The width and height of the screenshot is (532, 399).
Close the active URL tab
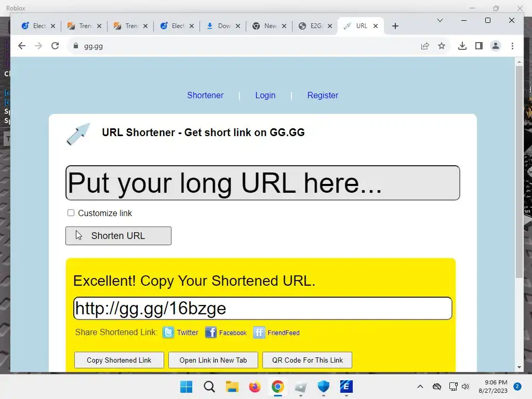click(x=376, y=26)
